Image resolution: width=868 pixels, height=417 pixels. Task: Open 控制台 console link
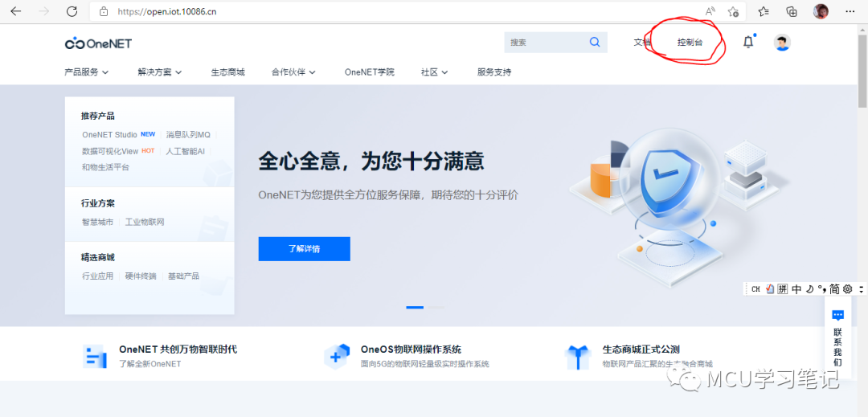690,42
